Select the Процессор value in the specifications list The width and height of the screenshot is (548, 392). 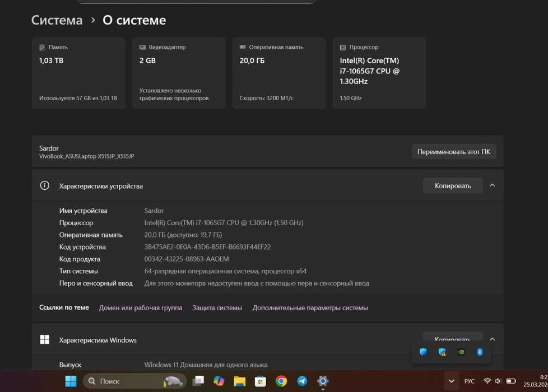click(x=224, y=222)
